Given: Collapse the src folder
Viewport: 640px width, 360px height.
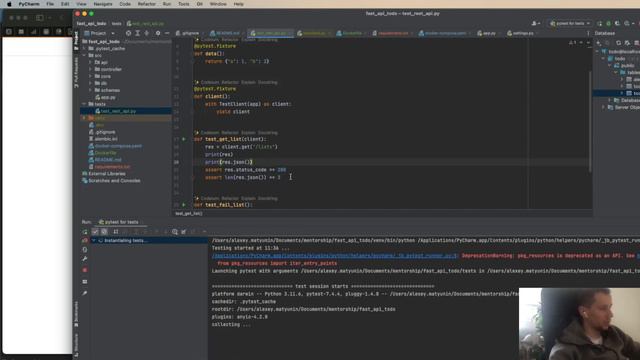Looking at the screenshot, I should coord(84,55).
